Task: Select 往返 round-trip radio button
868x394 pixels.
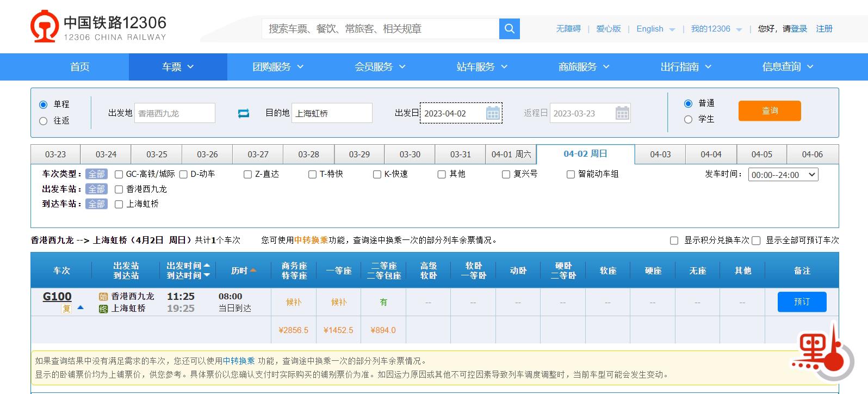Action: [44, 121]
